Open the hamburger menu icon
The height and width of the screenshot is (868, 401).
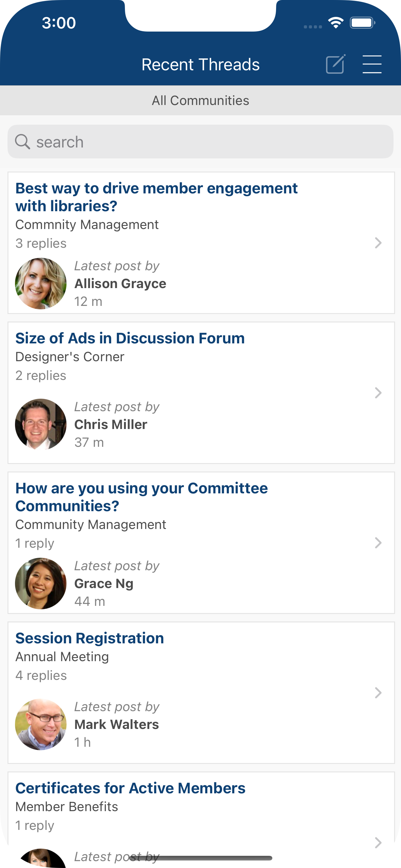click(x=372, y=64)
